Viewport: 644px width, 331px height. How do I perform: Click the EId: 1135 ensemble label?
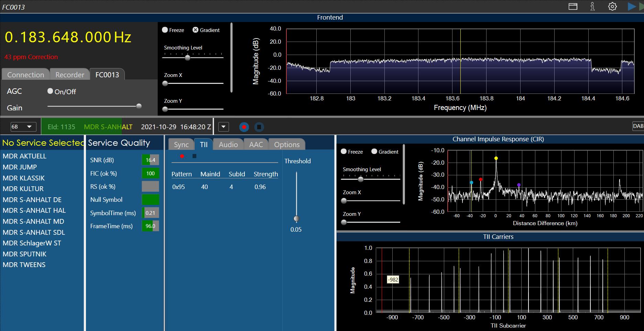pos(61,127)
